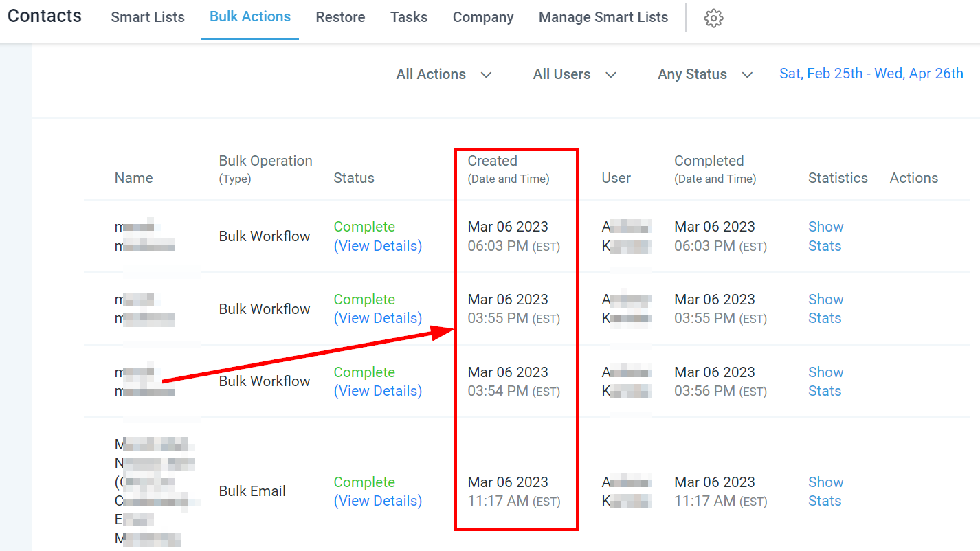Show Stats for the 06:03 PM Bulk Workflow

tap(825, 236)
